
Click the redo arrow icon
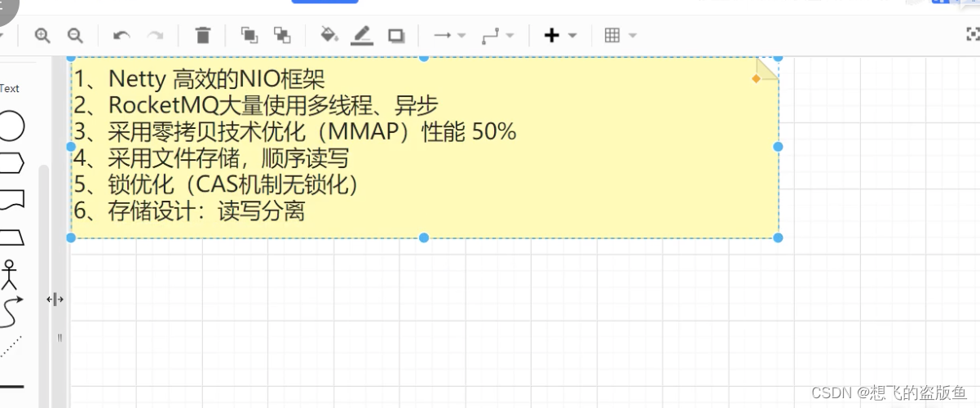(x=154, y=35)
